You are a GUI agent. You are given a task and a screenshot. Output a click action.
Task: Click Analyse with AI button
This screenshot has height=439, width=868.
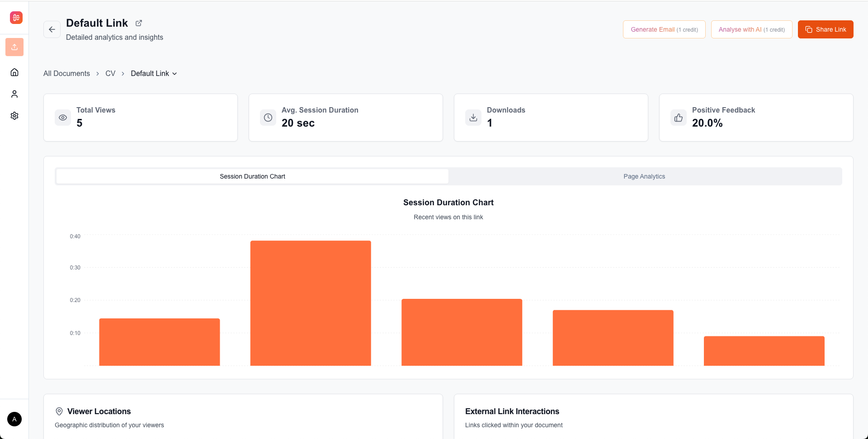751,29
